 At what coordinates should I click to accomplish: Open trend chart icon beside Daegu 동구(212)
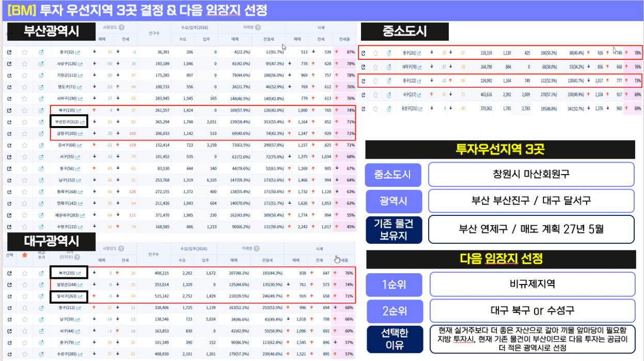pyautogui.click(x=79, y=308)
